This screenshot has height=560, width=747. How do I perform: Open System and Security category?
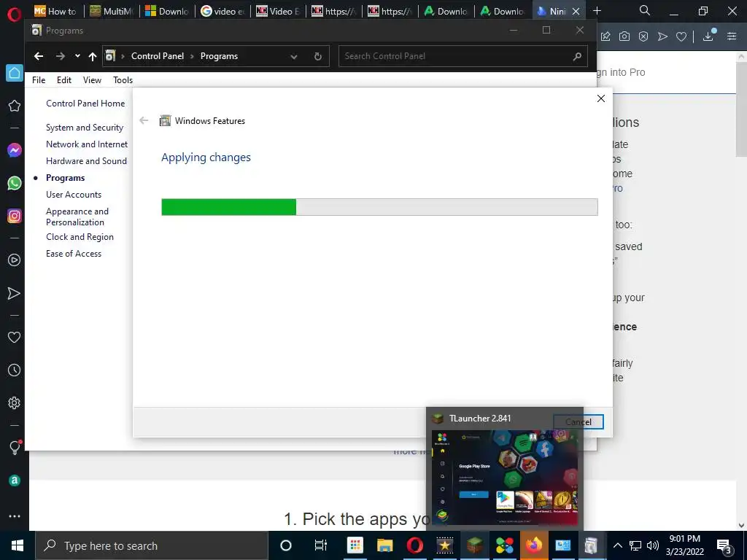point(85,128)
